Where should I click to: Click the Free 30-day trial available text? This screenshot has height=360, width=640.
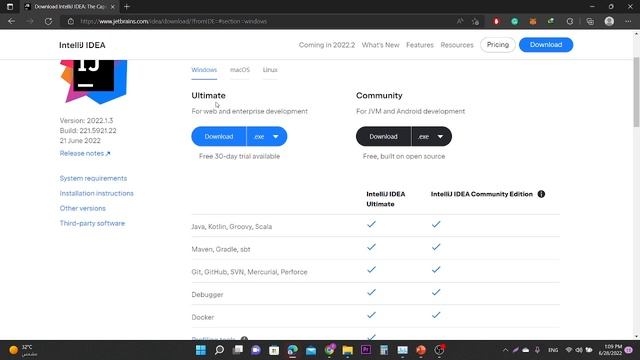(x=239, y=156)
